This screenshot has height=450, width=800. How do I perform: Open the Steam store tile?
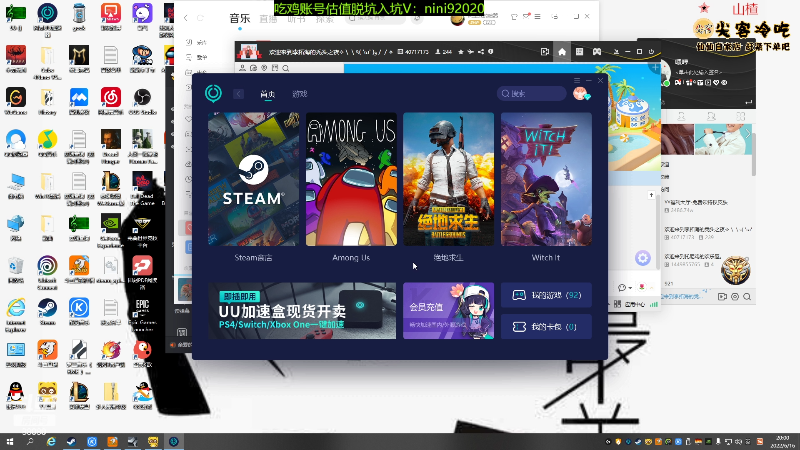254,179
